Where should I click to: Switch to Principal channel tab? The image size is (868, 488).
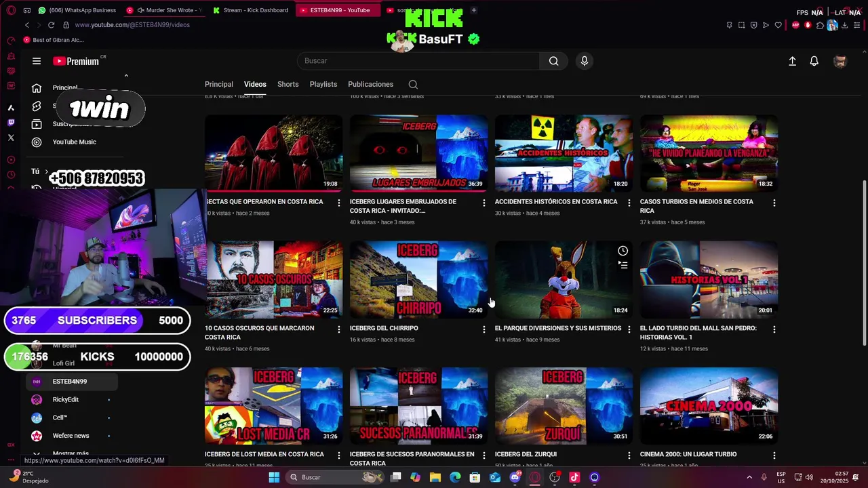219,85
